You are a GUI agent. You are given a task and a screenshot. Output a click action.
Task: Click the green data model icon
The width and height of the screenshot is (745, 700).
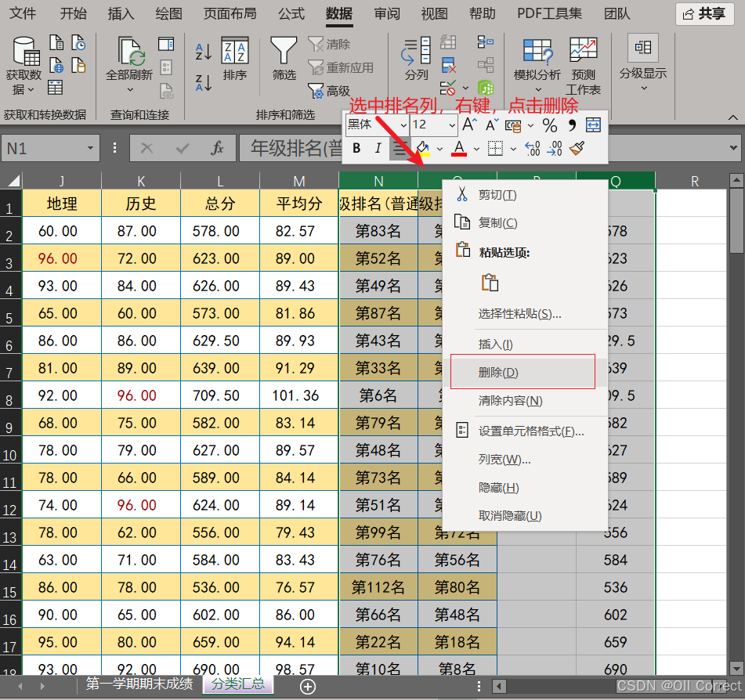click(x=486, y=88)
